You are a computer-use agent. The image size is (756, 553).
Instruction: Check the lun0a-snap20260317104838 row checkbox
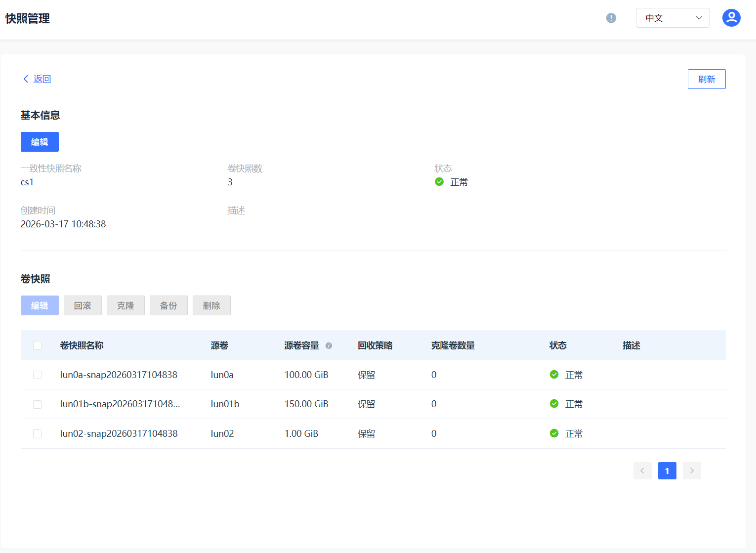pos(37,375)
